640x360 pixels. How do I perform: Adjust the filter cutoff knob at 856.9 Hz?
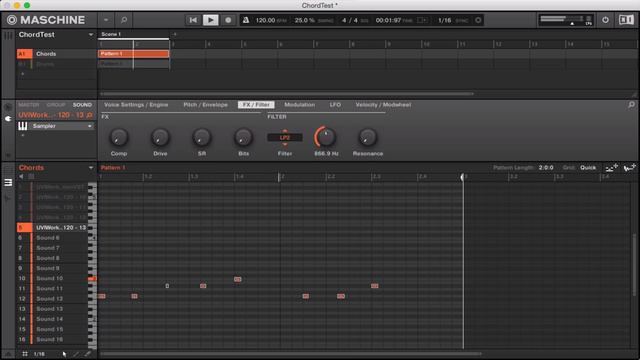(326, 138)
